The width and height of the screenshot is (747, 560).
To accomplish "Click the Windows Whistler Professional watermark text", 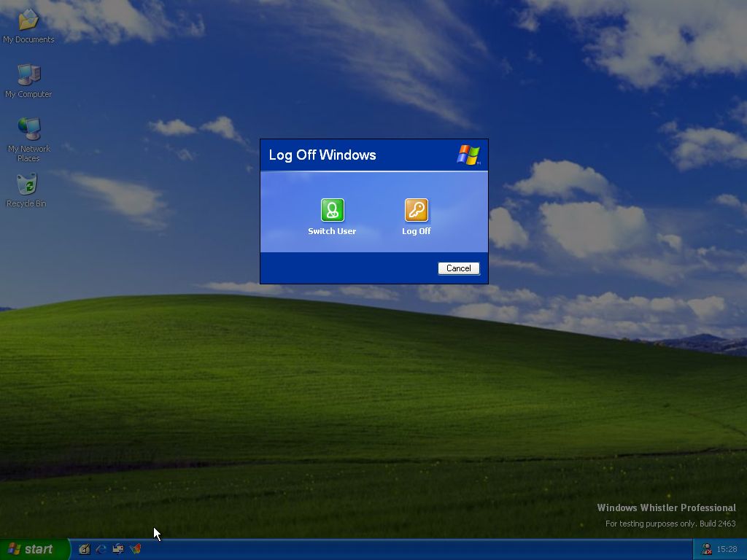I will coord(666,507).
